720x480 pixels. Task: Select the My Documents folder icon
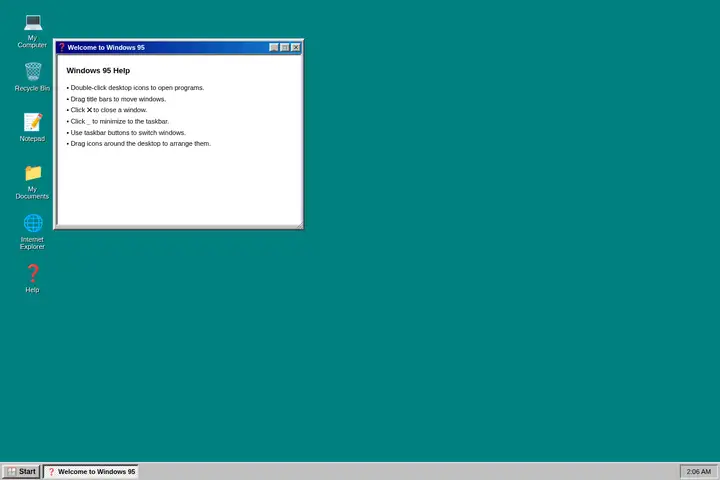tap(32, 182)
